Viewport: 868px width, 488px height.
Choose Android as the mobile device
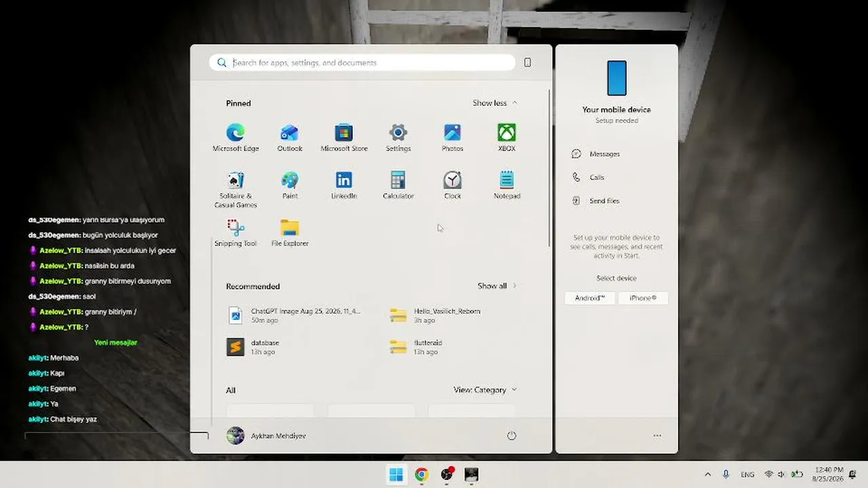point(589,298)
